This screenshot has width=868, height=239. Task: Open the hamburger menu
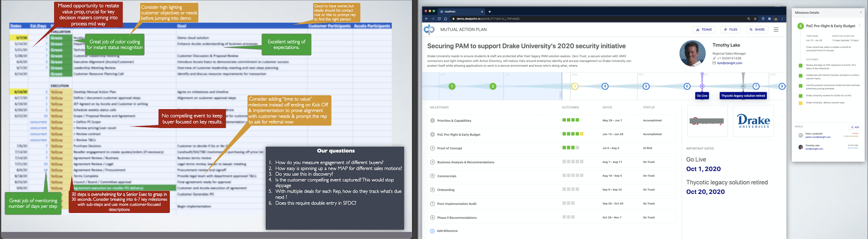point(776,30)
